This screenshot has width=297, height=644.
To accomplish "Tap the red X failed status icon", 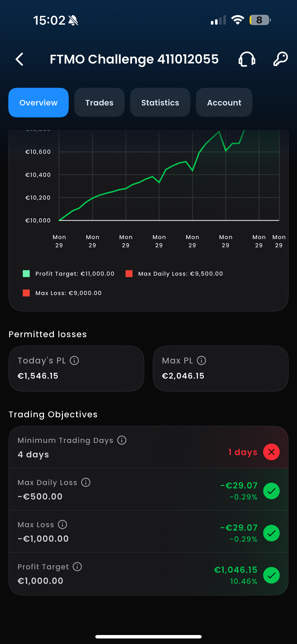I will coord(271,452).
